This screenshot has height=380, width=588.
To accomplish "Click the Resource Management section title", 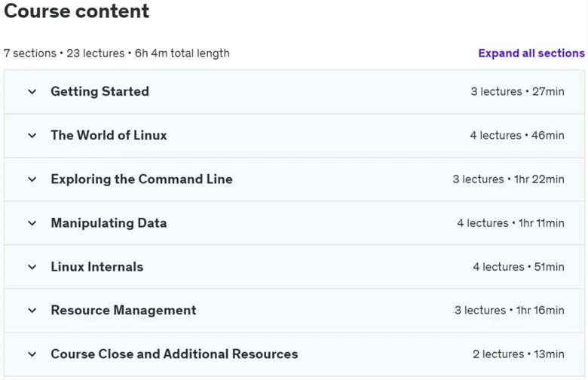I will 124,310.
